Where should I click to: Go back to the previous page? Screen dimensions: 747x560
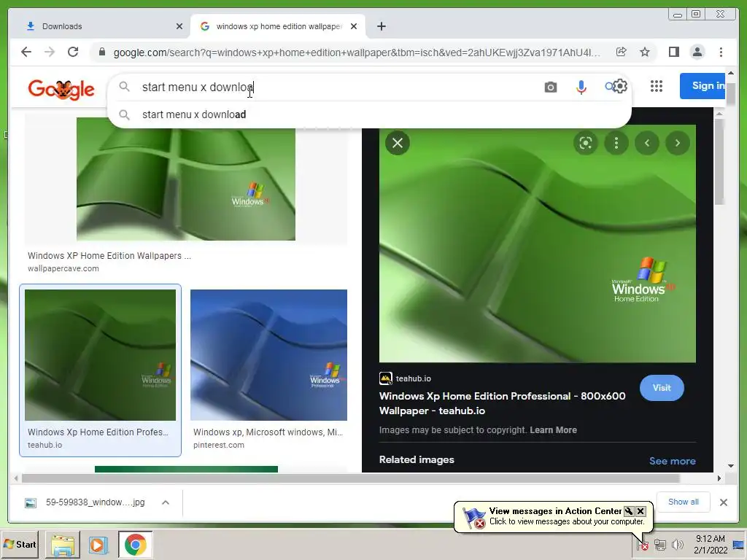point(26,52)
